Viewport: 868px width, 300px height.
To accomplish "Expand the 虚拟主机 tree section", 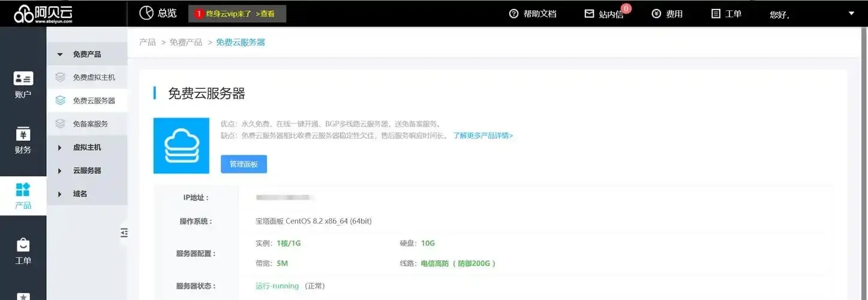I will [87, 147].
